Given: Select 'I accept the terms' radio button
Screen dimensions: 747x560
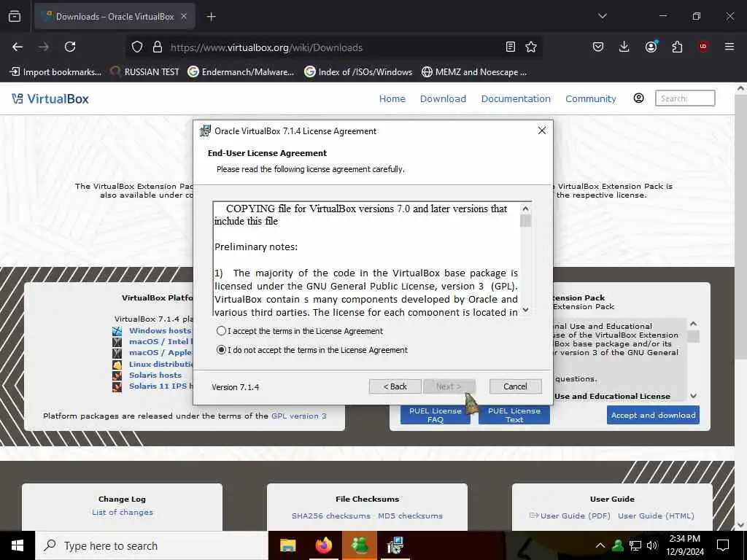Looking at the screenshot, I should tap(221, 331).
